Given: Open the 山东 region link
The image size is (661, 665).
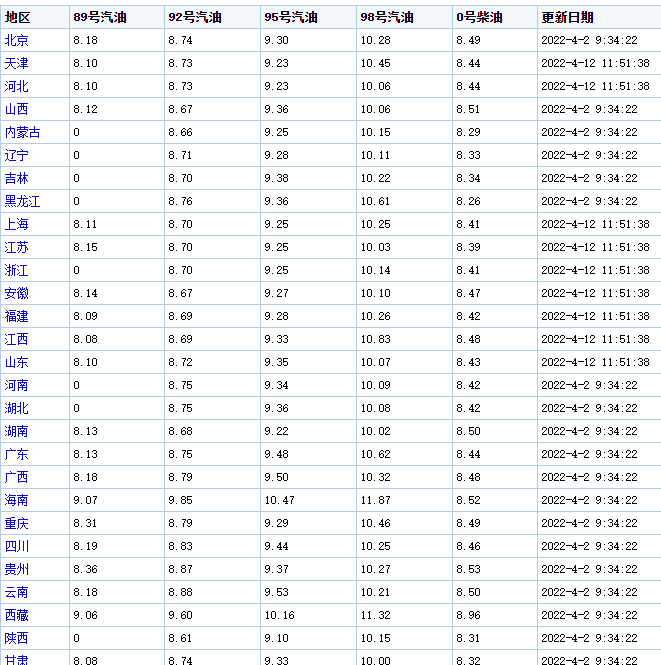Looking at the screenshot, I should click(x=17, y=362).
